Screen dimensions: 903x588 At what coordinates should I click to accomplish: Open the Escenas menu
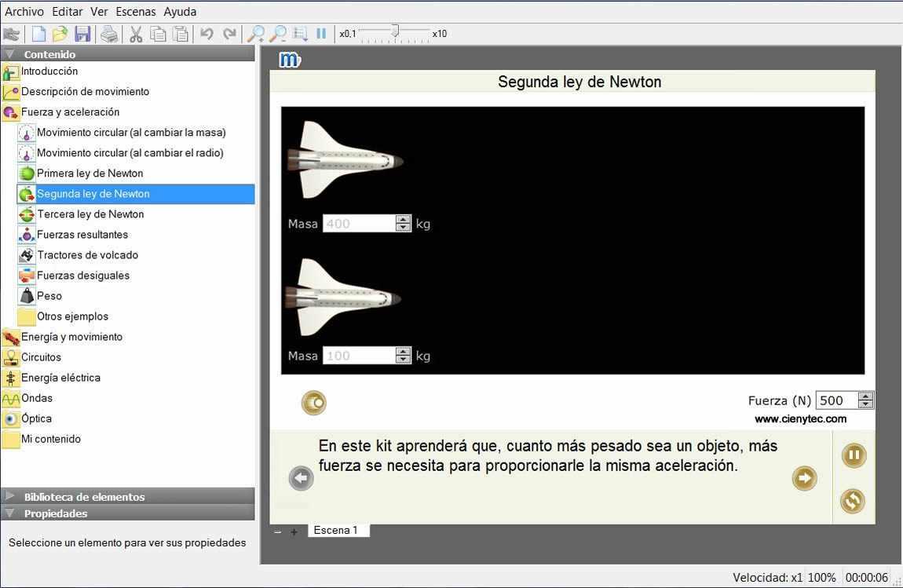[136, 12]
